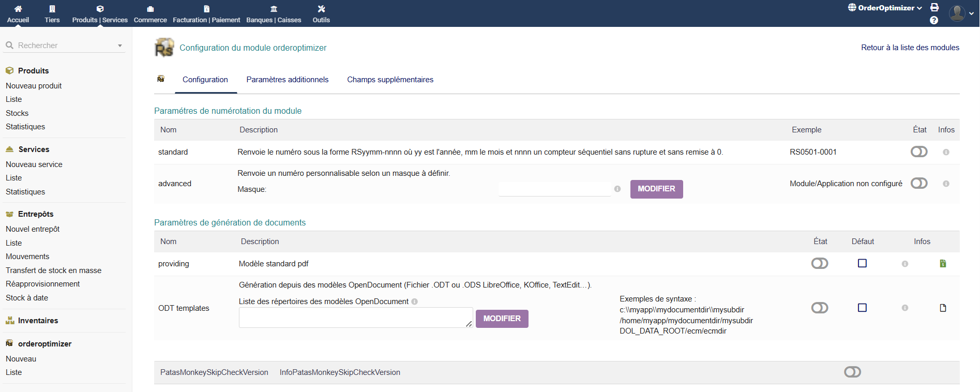Screen dimensions: 980x392
Task: Toggle the PatasMonkeySkipCheckVersion switch
Action: (852, 372)
